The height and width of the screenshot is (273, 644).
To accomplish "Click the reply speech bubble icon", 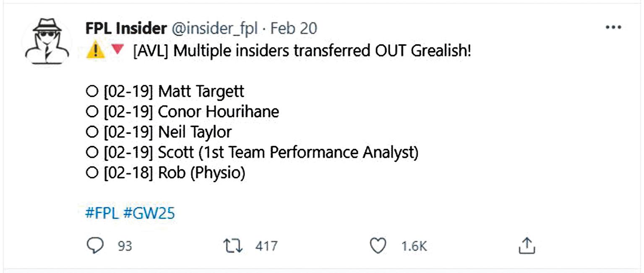I will [x=95, y=246].
